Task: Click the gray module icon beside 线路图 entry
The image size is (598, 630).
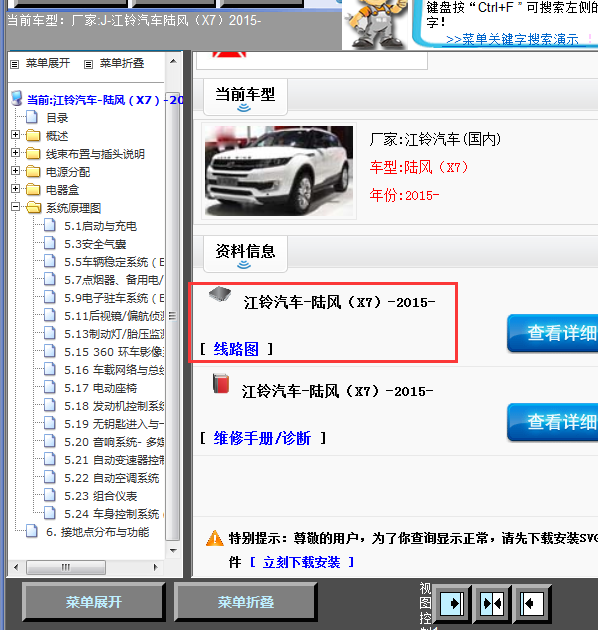Action: click(220, 295)
